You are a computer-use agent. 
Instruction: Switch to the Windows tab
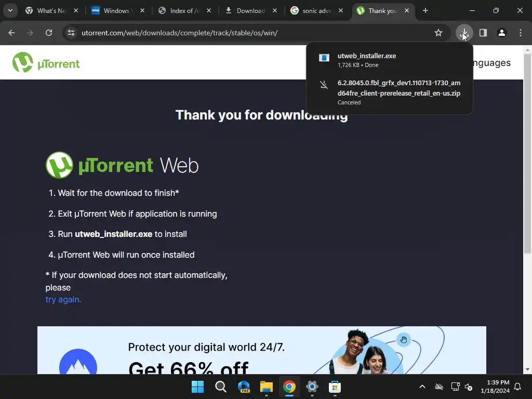pyautogui.click(x=117, y=10)
